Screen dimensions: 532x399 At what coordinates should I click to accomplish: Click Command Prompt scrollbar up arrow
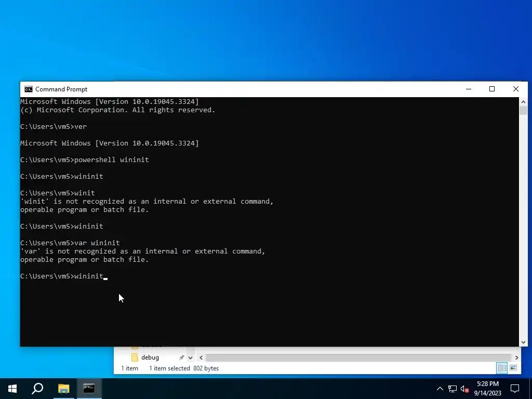[x=523, y=101]
